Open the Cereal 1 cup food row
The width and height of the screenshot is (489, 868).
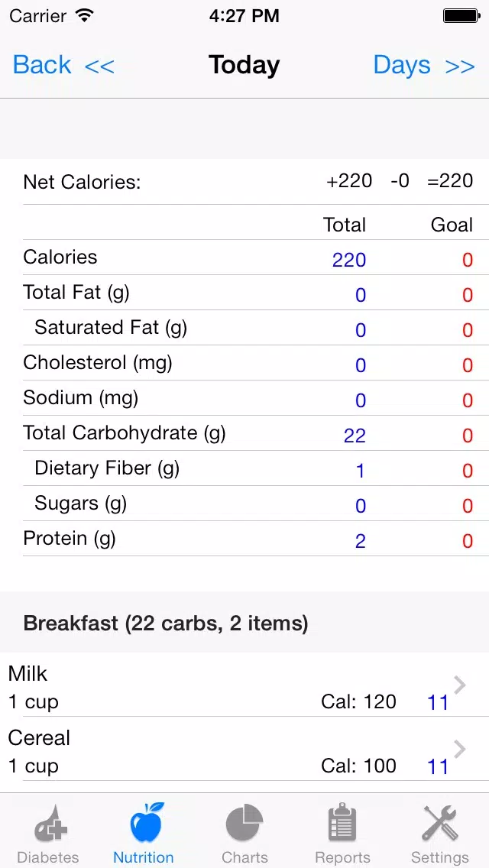point(244,749)
